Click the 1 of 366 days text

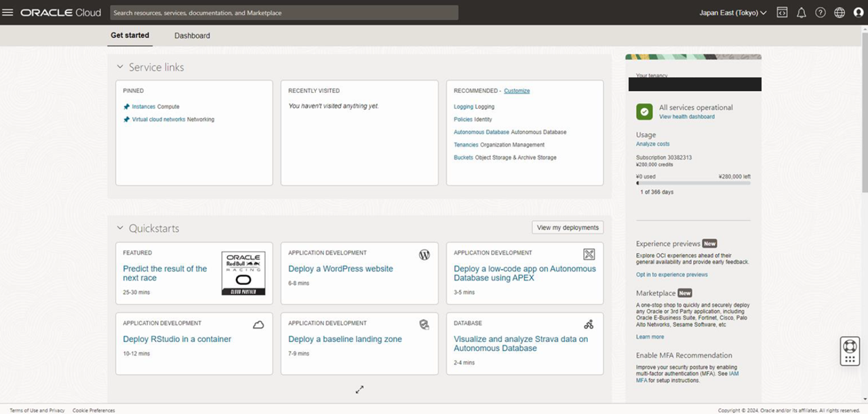click(657, 192)
